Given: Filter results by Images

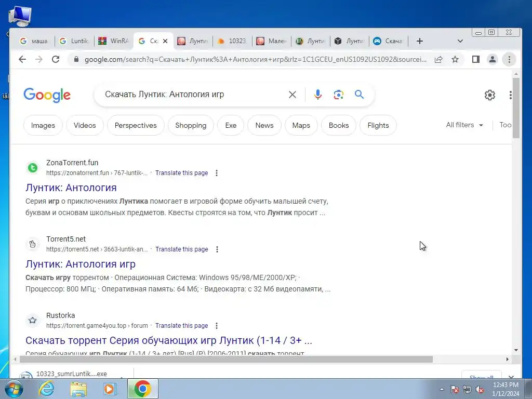Looking at the screenshot, I should click(x=43, y=125).
